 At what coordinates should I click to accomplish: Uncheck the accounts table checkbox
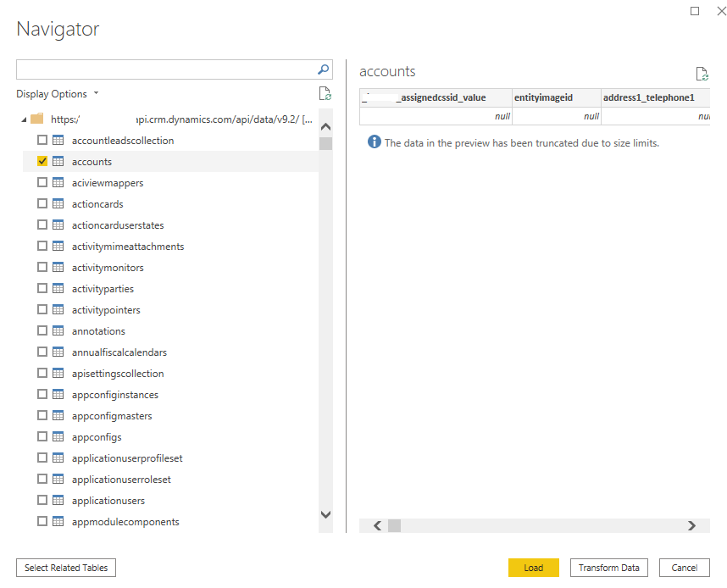click(x=42, y=162)
